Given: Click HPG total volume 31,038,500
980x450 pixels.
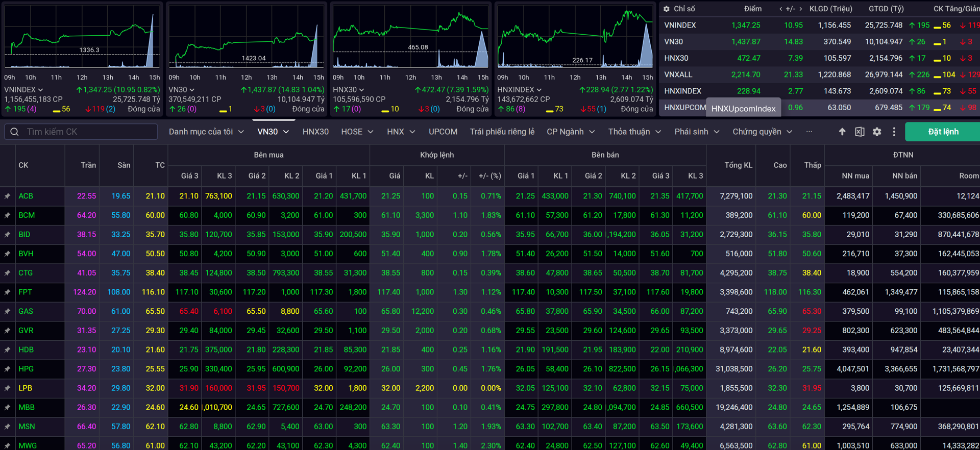Looking at the screenshot, I should (x=734, y=369).
